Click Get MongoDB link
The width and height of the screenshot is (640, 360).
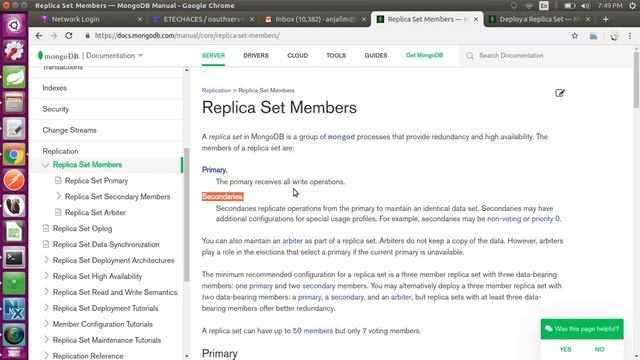click(424, 55)
